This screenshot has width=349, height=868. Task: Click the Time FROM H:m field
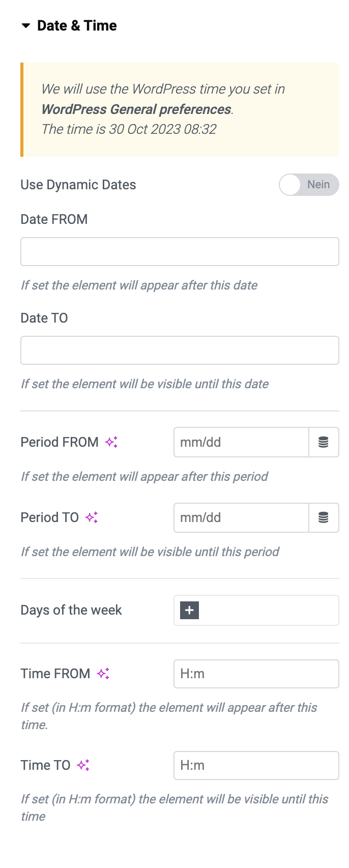[256, 674]
